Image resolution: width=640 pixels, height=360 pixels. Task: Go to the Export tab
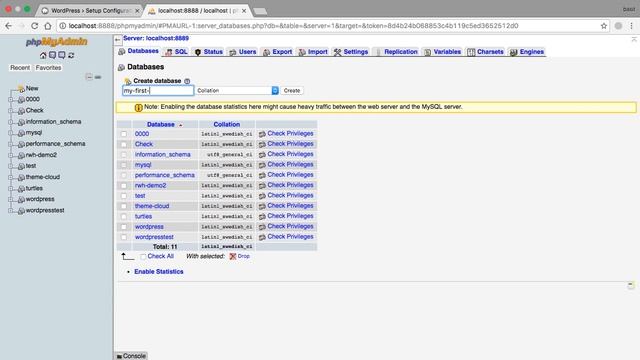277,52
